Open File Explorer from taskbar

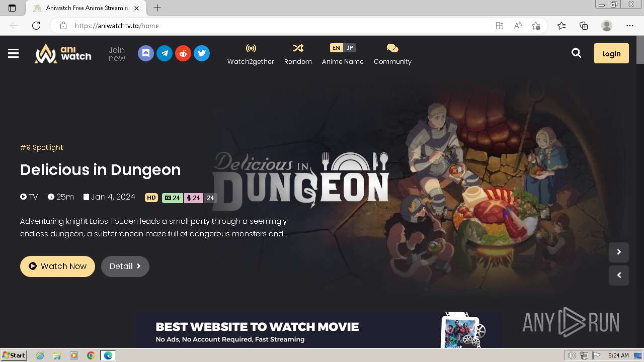[57, 355]
